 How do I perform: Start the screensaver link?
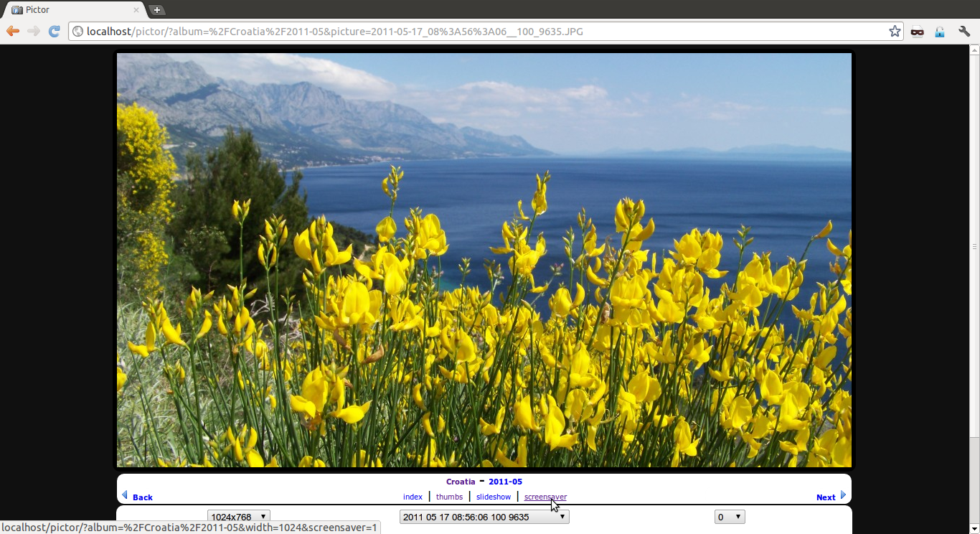click(x=545, y=497)
